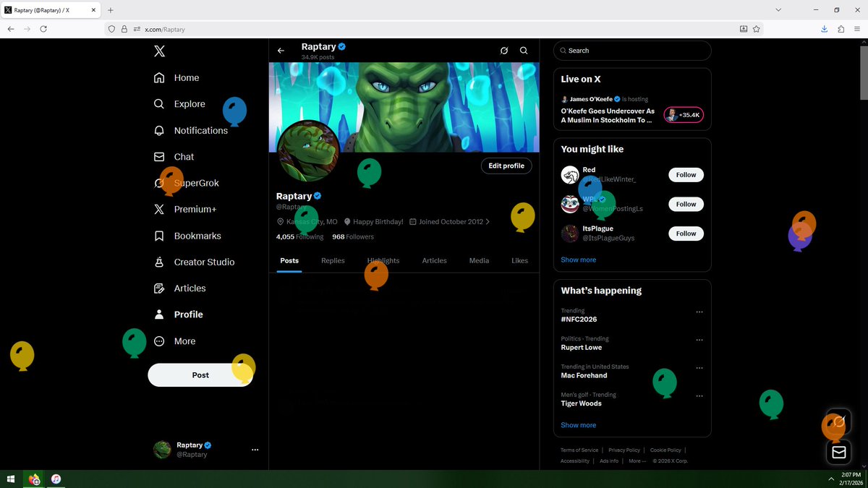Follow the Red account
Viewport: 868px width, 488px height.
pyautogui.click(x=686, y=175)
